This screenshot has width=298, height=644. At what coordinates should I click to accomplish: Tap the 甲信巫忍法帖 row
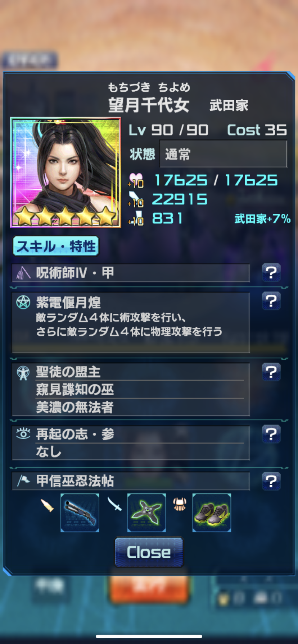(x=131, y=481)
